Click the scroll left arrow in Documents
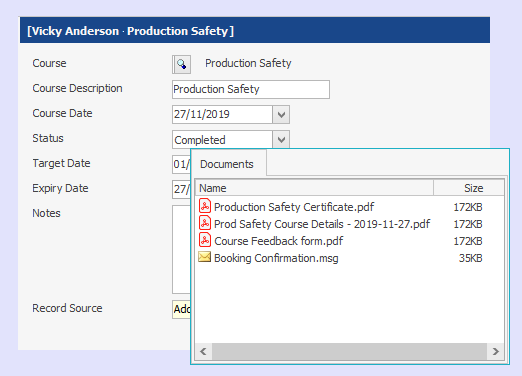The image size is (522, 376). coord(204,351)
